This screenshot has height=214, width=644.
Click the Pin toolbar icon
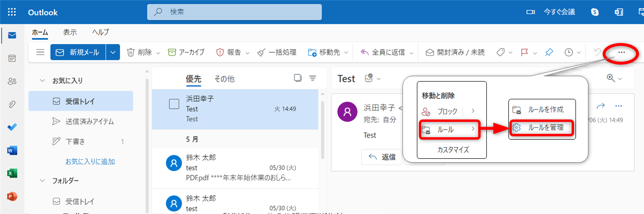click(x=549, y=52)
